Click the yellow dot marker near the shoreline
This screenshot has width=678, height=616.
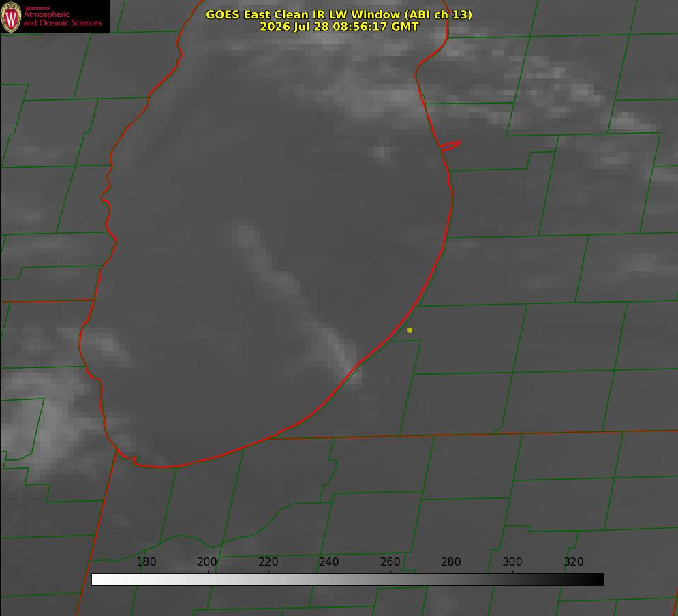tap(410, 330)
